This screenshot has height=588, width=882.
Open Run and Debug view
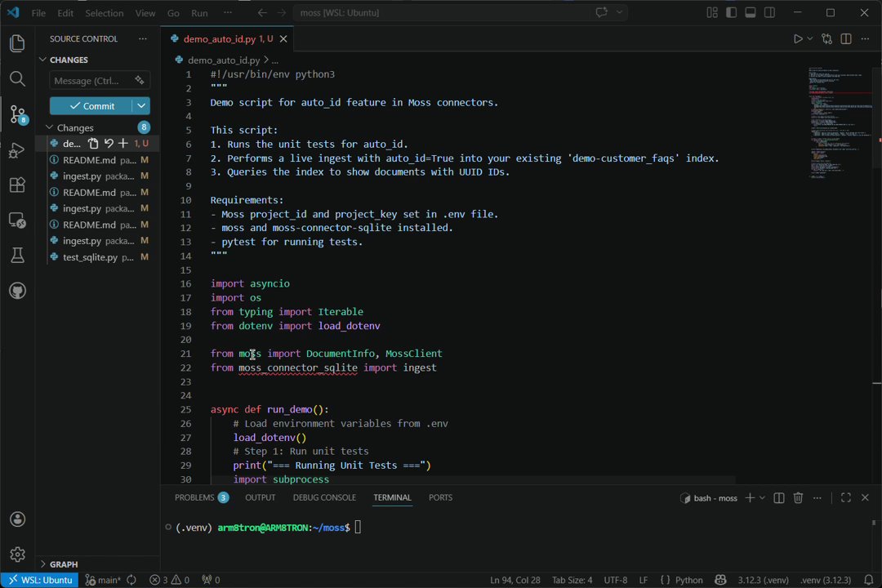coord(17,150)
